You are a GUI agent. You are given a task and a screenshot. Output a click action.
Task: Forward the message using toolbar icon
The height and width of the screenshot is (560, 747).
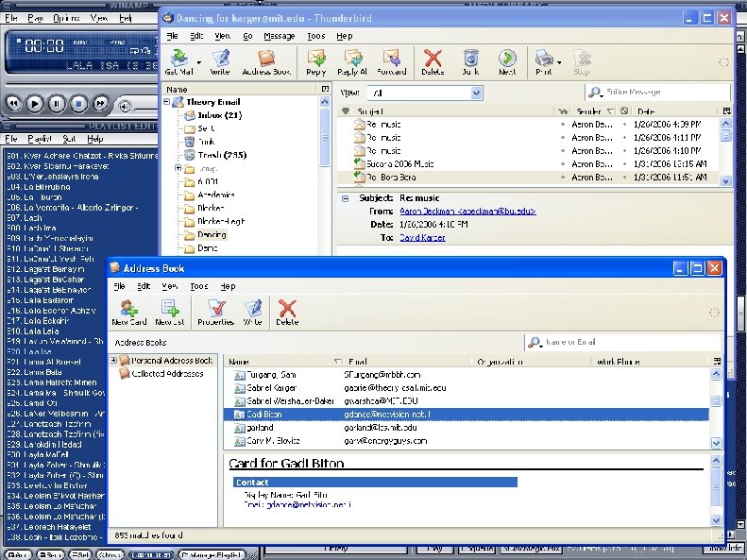point(391,62)
